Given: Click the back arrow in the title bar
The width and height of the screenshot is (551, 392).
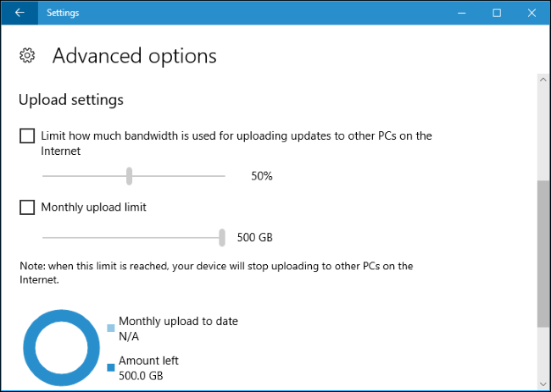Looking at the screenshot, I should [19, 13].
